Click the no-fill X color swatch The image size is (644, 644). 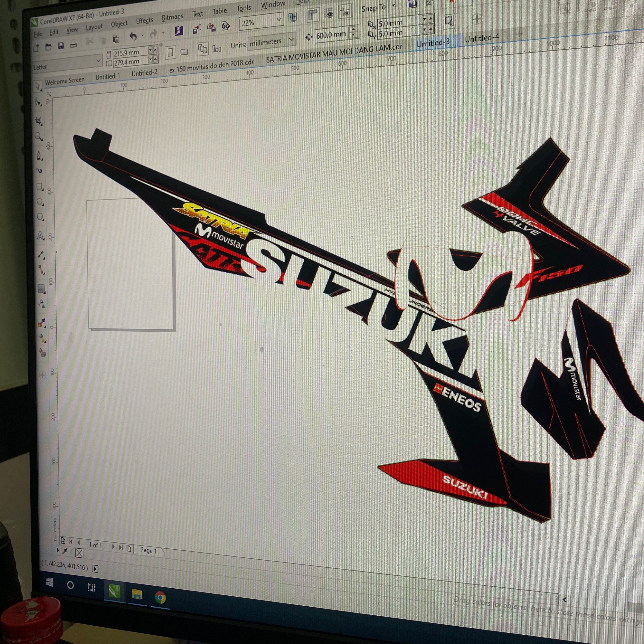[x=79, y=554]
